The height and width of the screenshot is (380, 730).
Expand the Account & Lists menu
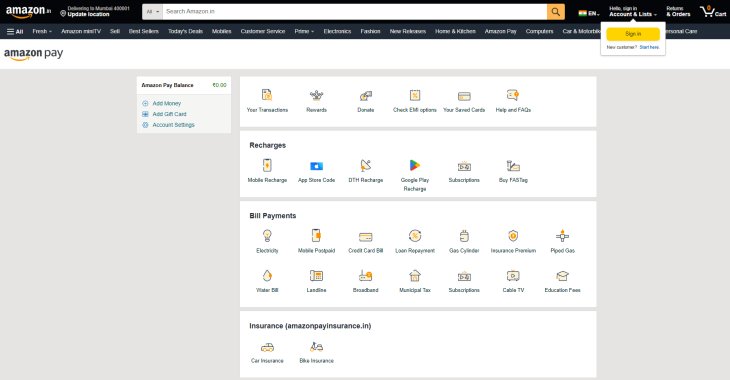(x=633, y=12)
